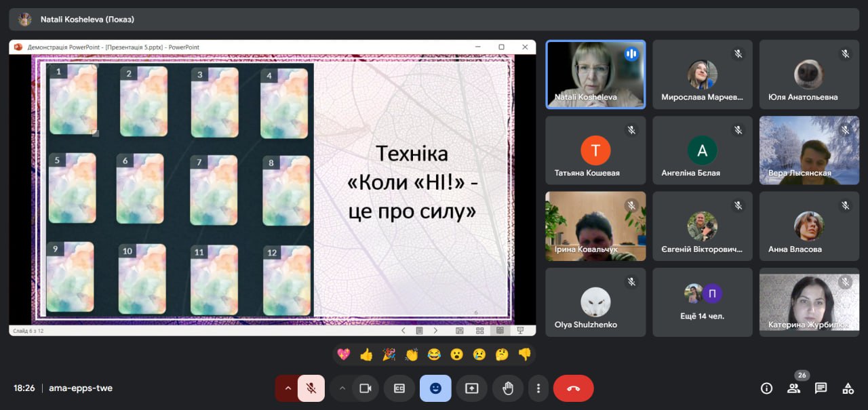Toggle the emoji reactions bar button
Screen dimensions: 868x410
pyautogui.click(x=435, y=388)
